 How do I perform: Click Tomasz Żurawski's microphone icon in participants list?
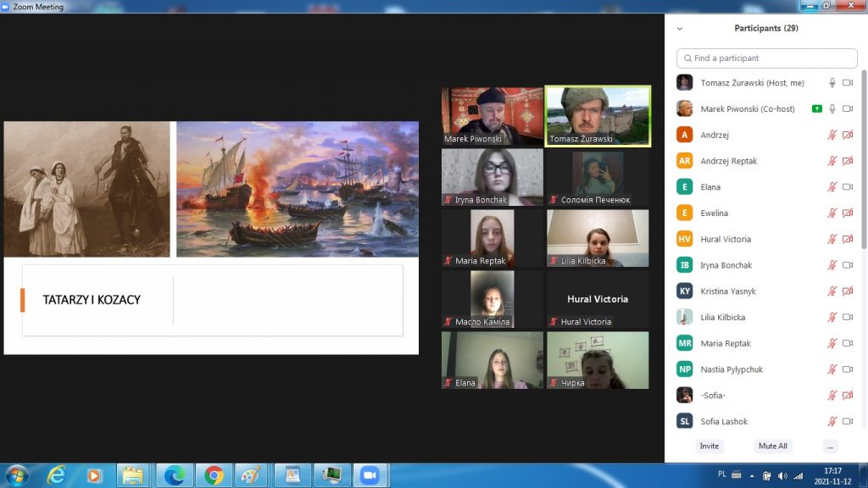tap(832, 83)
